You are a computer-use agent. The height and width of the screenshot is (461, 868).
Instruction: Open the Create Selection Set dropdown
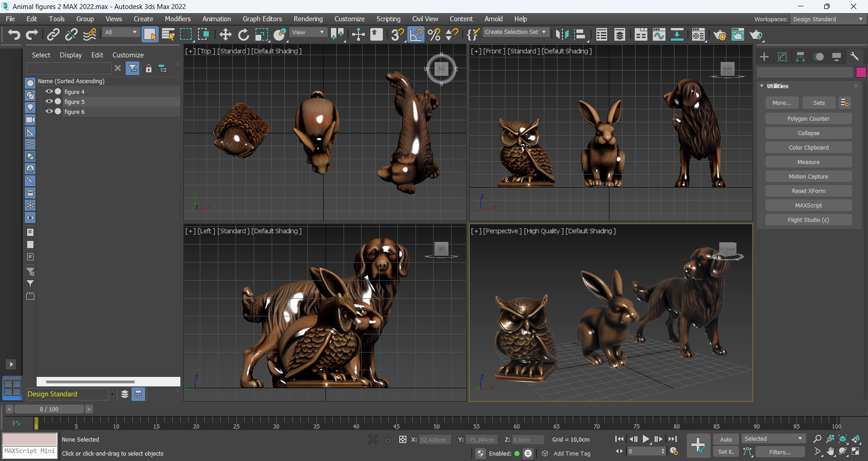tap(515, 32)
